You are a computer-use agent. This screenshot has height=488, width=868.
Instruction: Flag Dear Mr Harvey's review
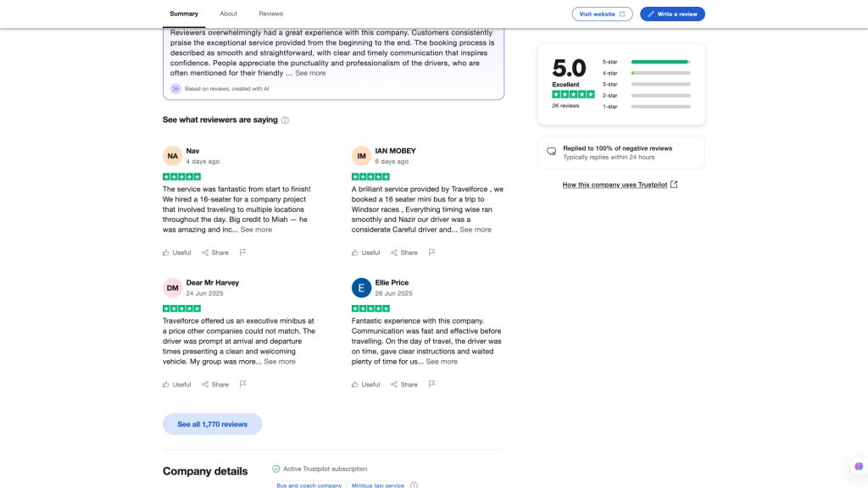pos(242,384)
